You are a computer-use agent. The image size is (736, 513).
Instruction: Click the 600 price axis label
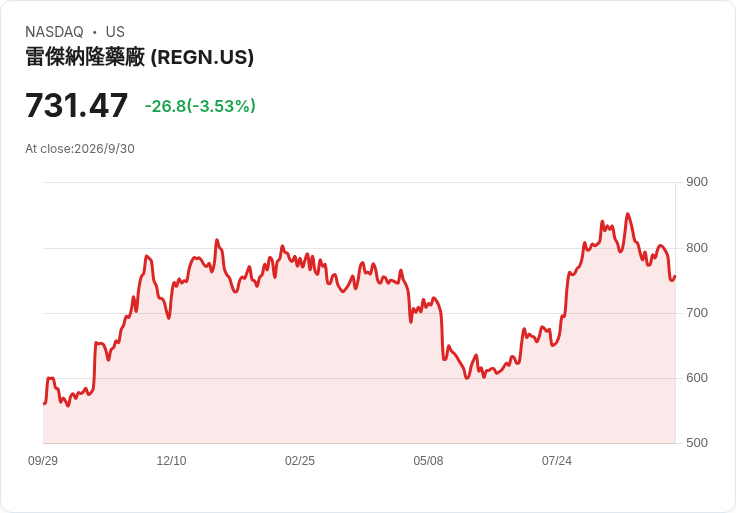tap(697, 378)
